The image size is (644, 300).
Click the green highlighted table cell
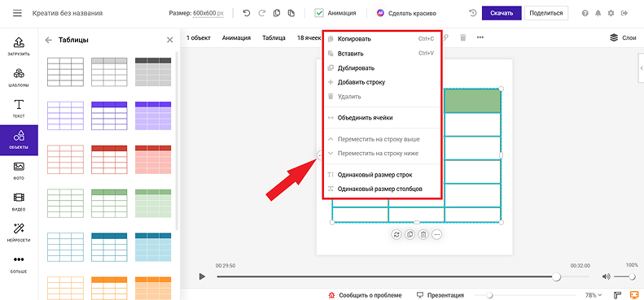[x=472, y=101]
